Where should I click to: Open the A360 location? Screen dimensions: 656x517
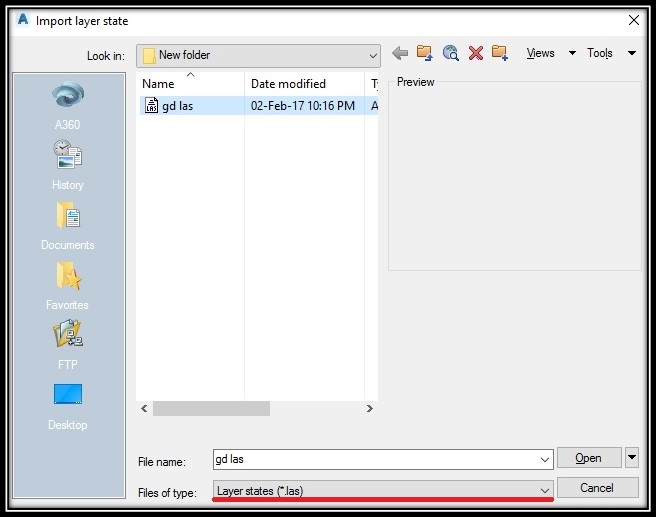tap(68, 105)
